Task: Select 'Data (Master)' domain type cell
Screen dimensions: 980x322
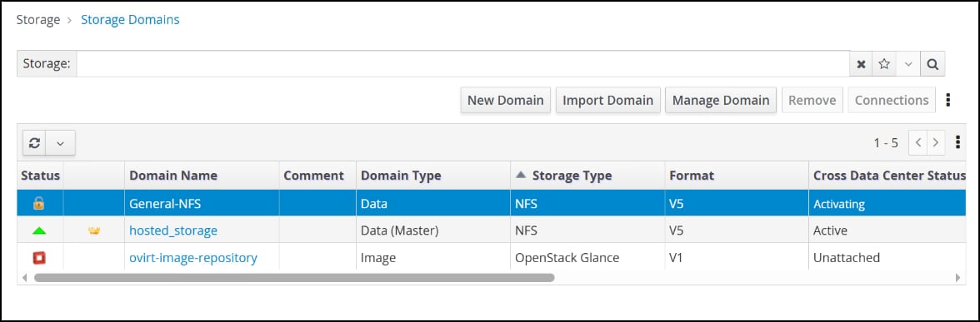Action: pyautogui.click(x=433, y=230)
